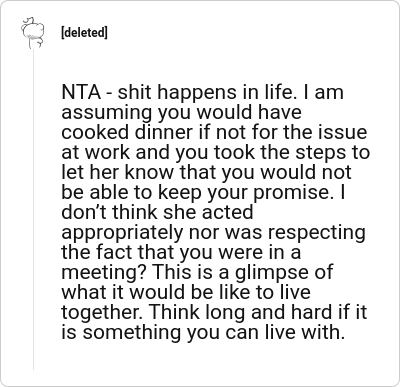Image resolution: width=400 pixels, height=387 pixels.
Task: Click the line 'be able to keep your promise. I'
Action: click(203, 193)
